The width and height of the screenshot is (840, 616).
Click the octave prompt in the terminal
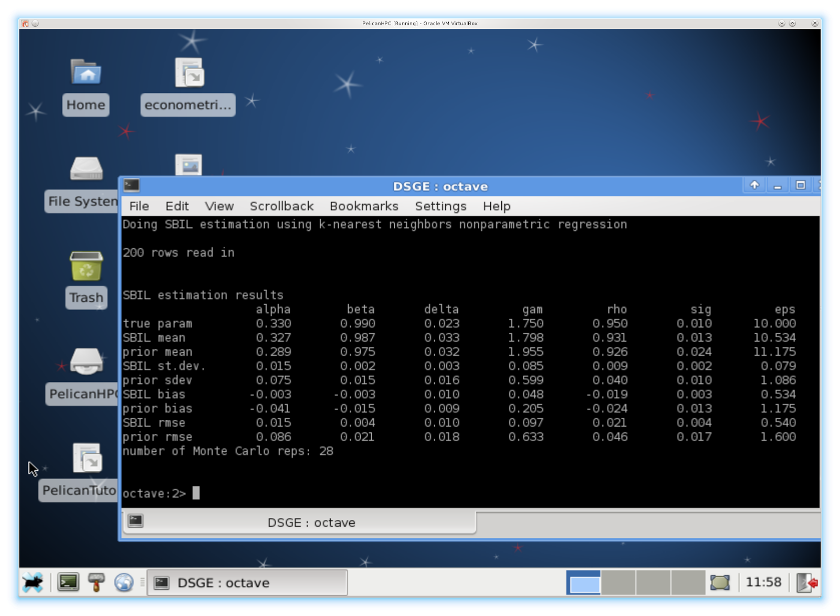click(x=173, y=493)
